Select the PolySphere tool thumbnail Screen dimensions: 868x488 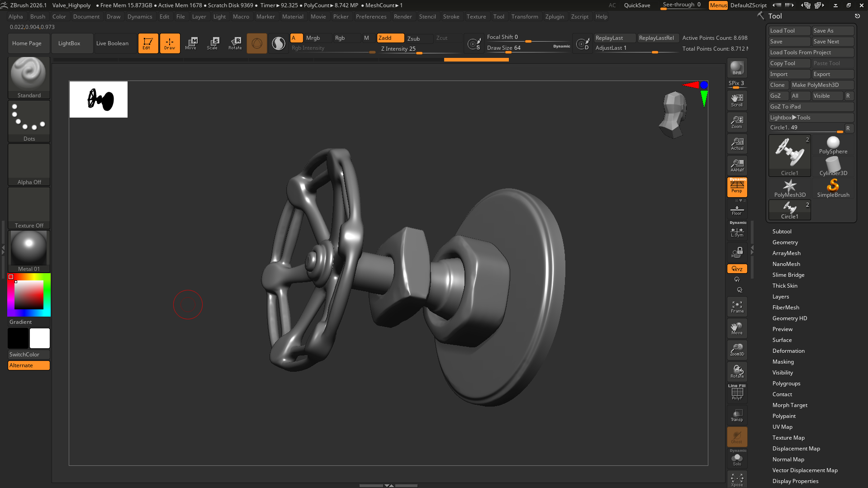833,145
